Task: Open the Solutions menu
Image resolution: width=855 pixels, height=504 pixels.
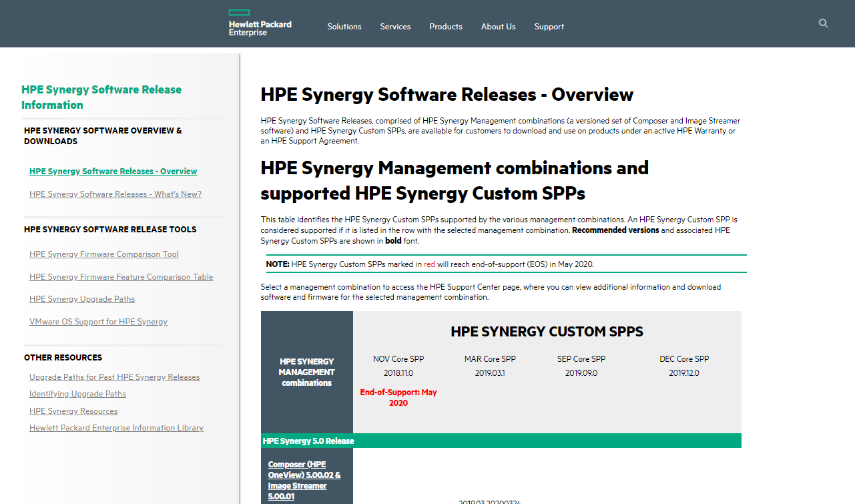Action: [344, 27]
